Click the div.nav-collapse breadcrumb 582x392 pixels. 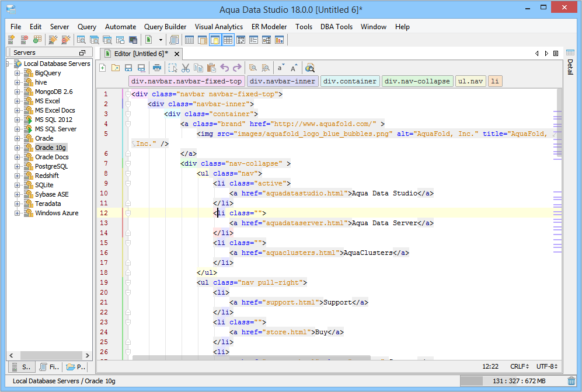coord(417,81)
